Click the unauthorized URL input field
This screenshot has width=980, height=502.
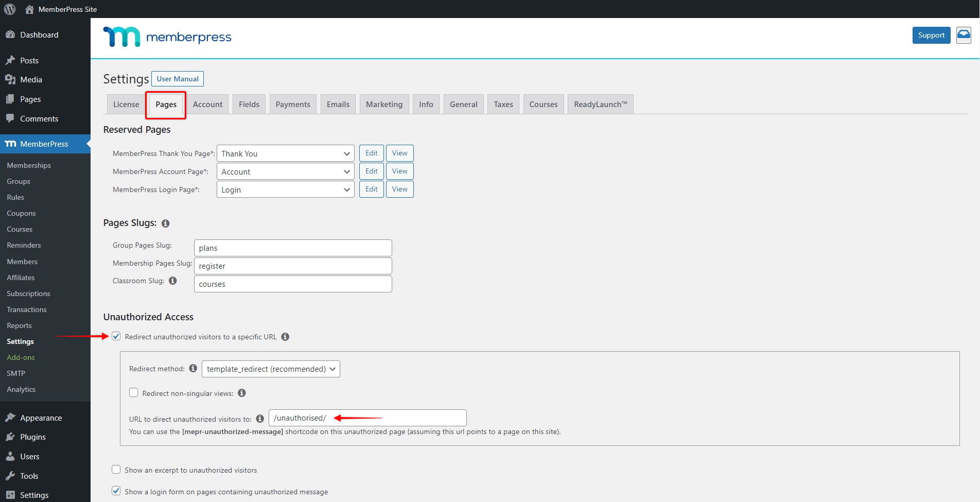[367, 418]
